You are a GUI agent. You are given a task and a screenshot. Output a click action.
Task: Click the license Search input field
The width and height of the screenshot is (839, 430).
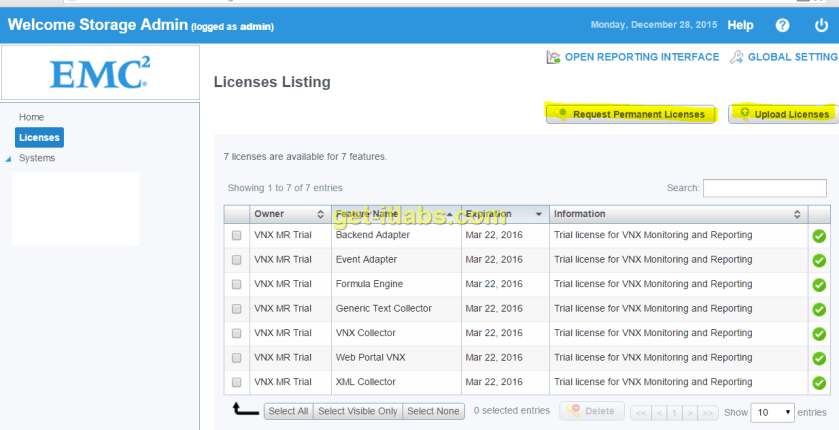(765, 188)
